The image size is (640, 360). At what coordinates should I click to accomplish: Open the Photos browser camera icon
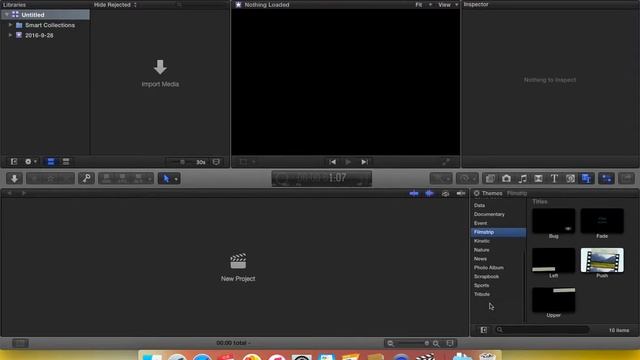coord(506,178)
